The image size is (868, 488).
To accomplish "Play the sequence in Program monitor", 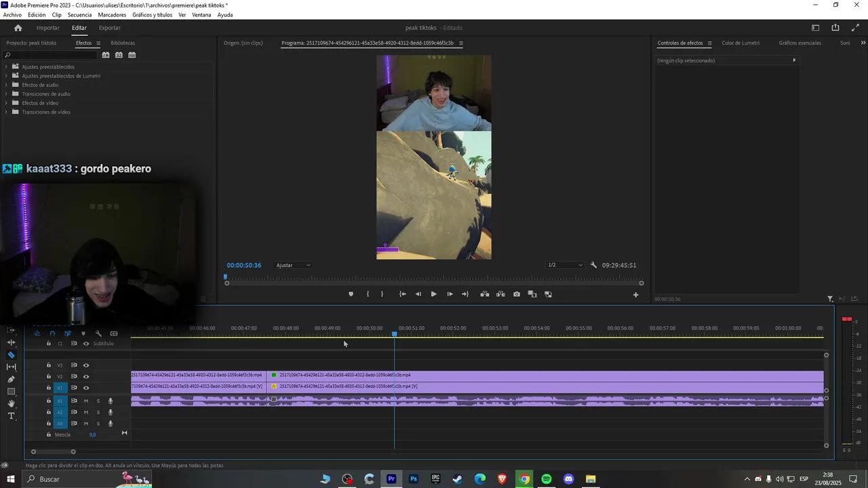I will point(434,294).
